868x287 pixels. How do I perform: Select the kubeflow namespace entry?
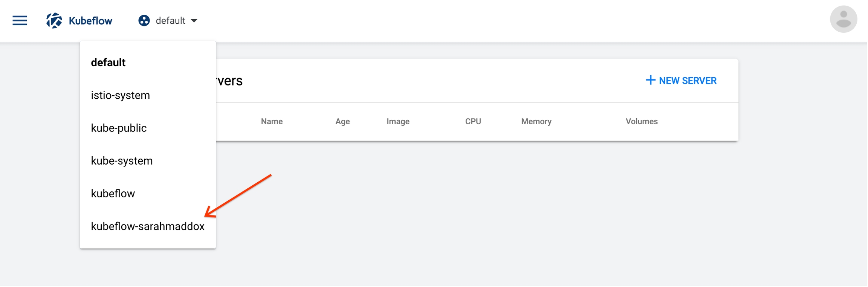113,194
